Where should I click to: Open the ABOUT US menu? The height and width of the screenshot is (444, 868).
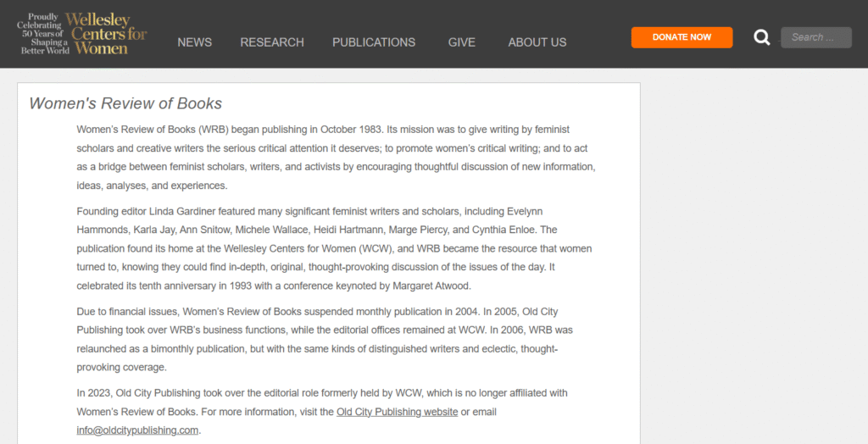coord(537,42)
